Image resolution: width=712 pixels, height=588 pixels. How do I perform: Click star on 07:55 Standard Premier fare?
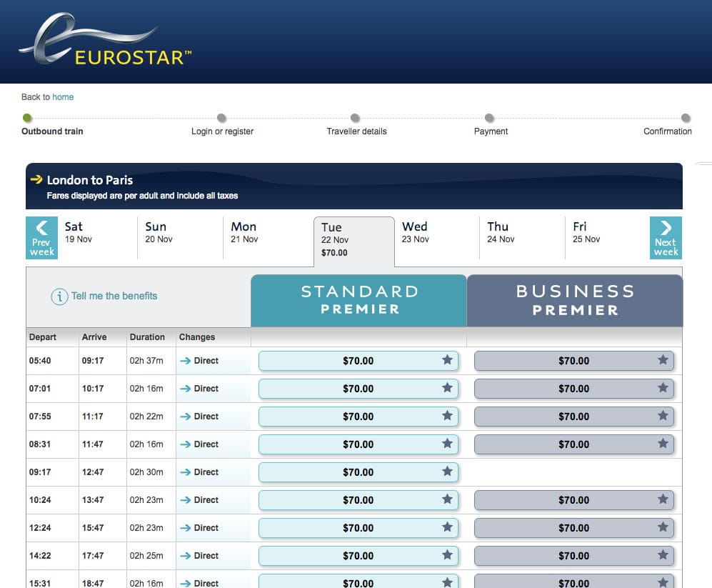(x=447, y=415)
